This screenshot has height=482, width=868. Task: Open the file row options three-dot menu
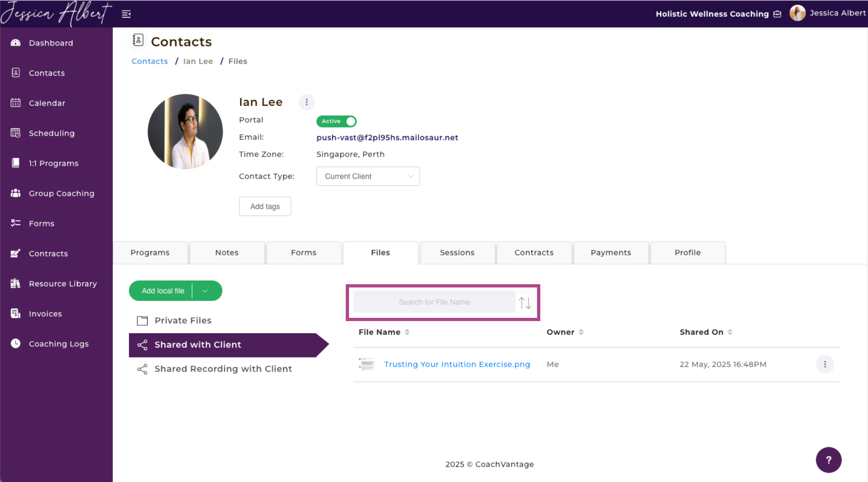point(825,364)
